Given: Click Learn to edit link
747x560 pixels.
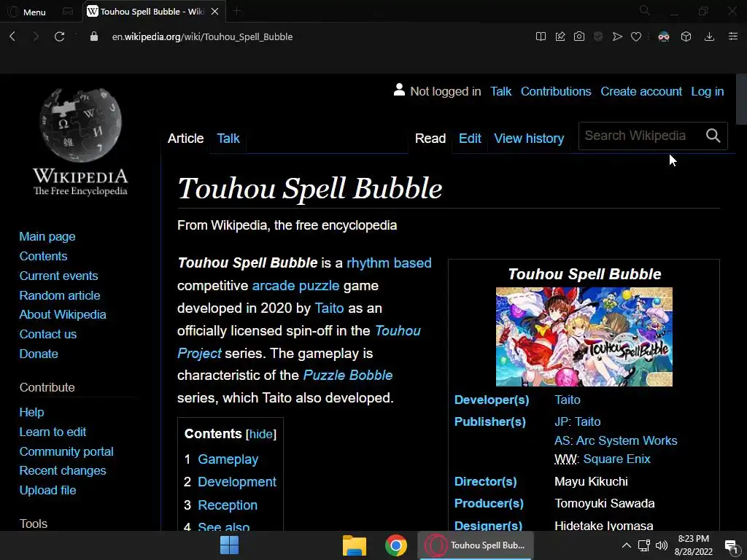Looking at the screenshot, I should coord(53,432).
